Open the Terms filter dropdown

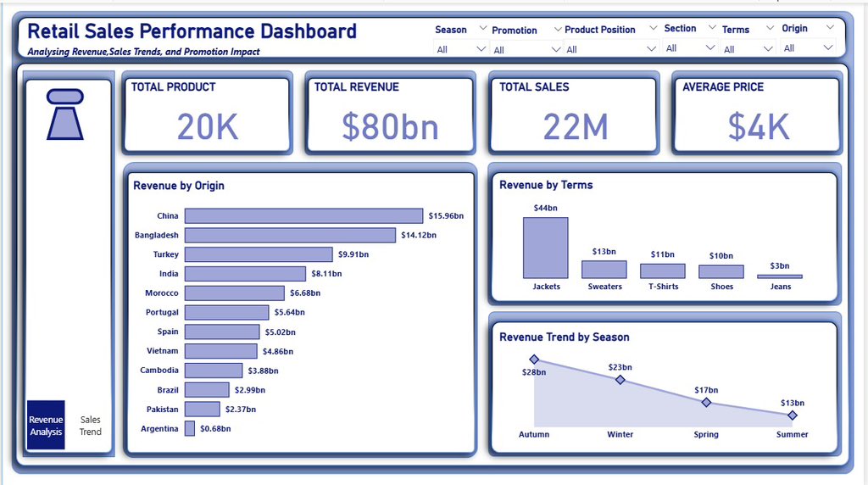click(x=748, y=49)
